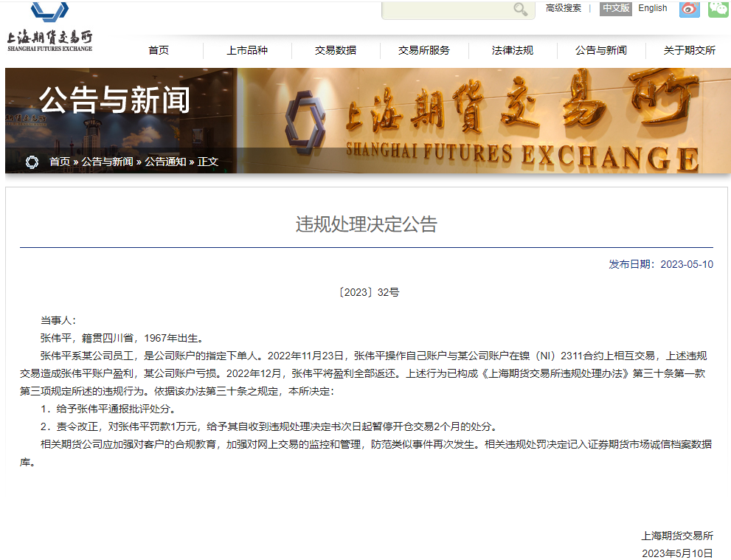Open the 关于期交所 menu
The width and height of the screenshot is (731, 560).
pos(690,50)
